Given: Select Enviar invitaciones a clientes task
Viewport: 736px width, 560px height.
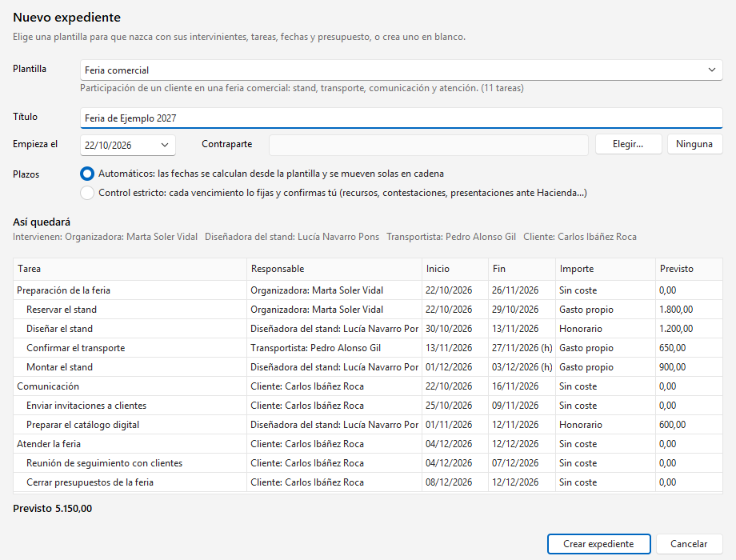Looking at the screenshot, I should (x=368, y=406).
